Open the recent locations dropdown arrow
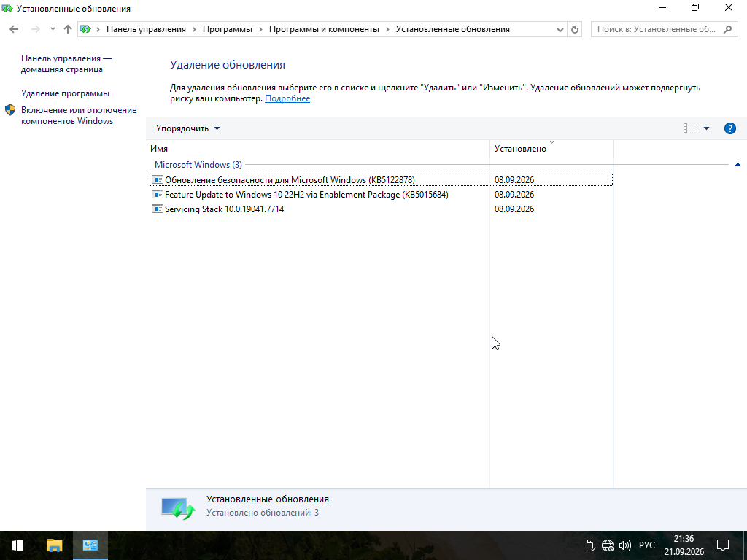Viewport: 747px width, 560px height. pos(53,29)
